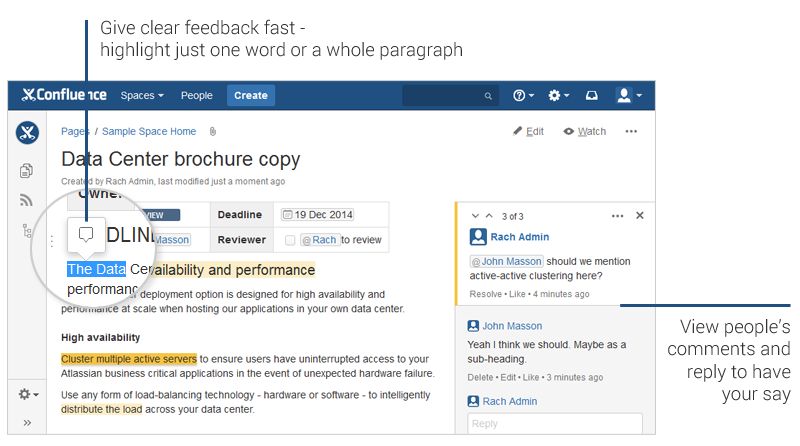The width and height of the screenshot is (800, 446).
Task: Click the pencil icon beside Edit
Action: 517,131
